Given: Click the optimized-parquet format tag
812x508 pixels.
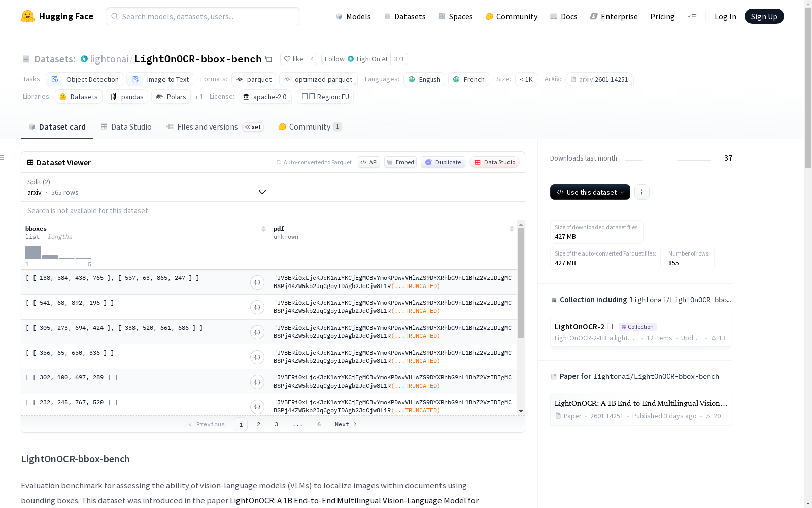Looking at the screenshot, I should tap(318, 79).
